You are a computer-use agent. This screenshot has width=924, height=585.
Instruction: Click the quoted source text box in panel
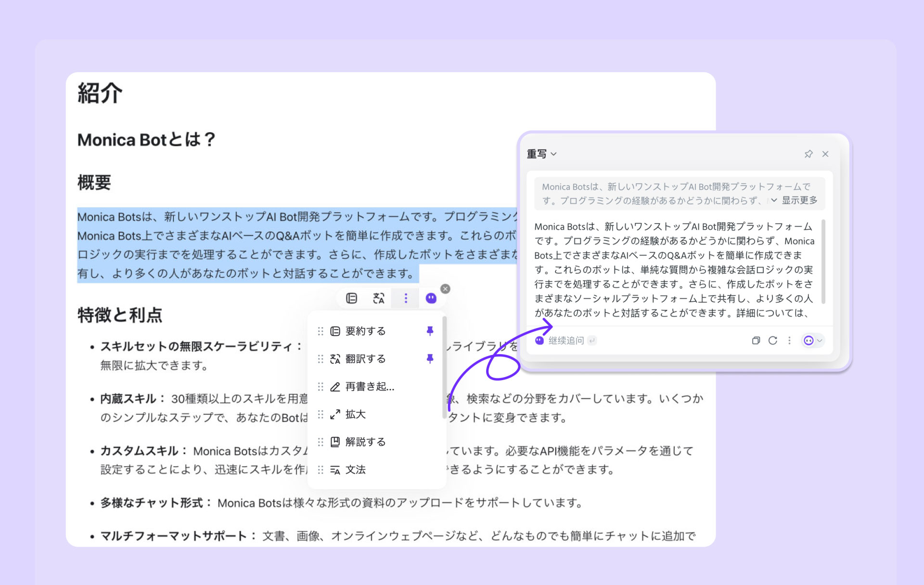[680, 193]
